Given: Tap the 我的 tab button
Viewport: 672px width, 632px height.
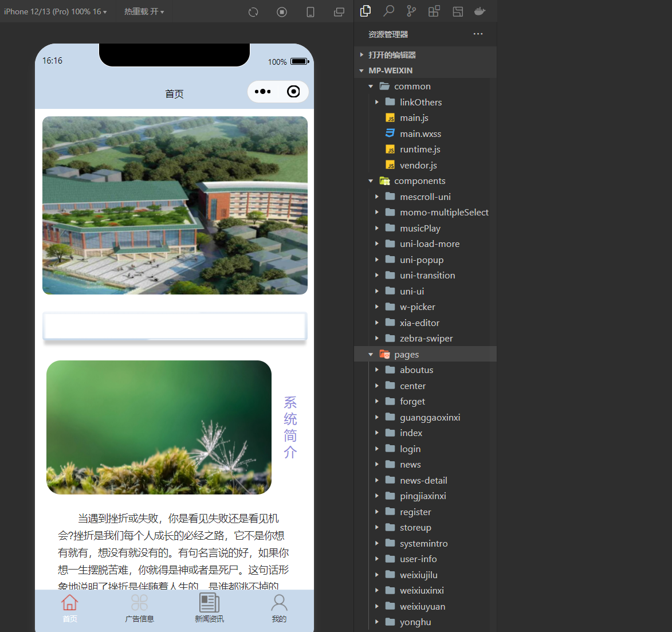Looking at the screenshot, I should [x=279, y=609].
